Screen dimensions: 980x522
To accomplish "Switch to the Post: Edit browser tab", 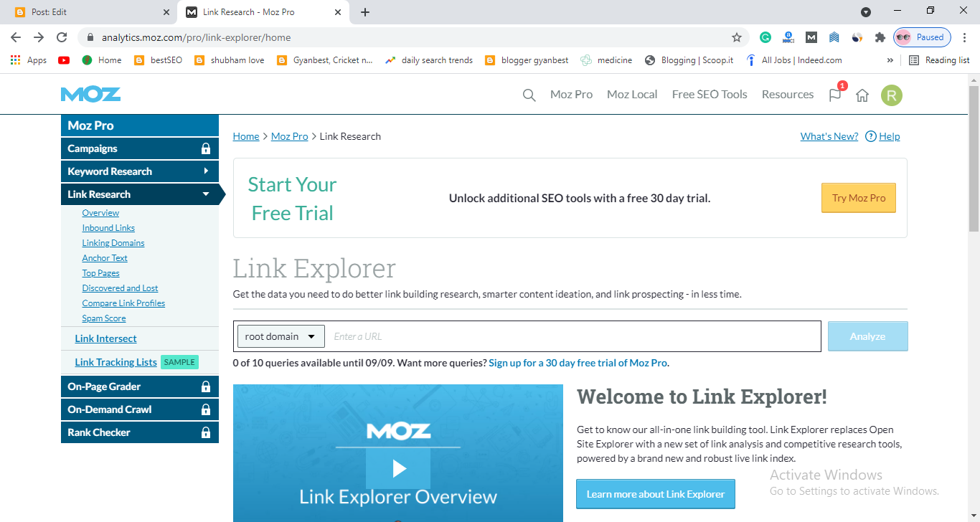I will click(x=88, y=12).
